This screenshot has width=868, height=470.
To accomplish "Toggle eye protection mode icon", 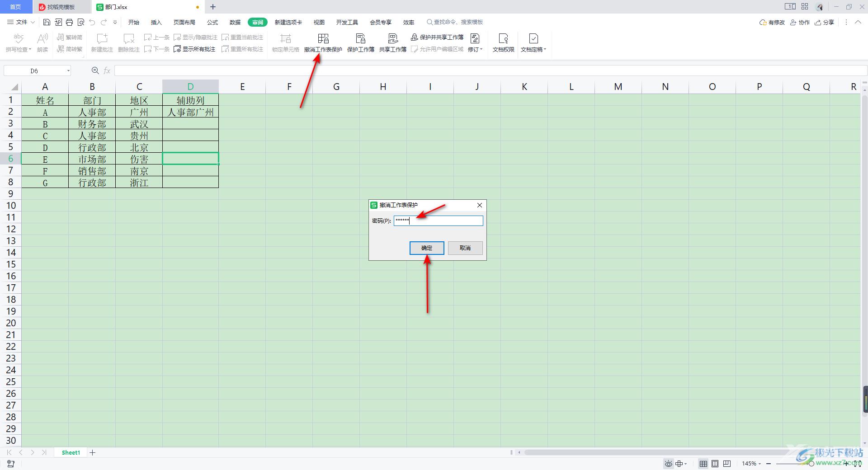I will click(668, 464).
